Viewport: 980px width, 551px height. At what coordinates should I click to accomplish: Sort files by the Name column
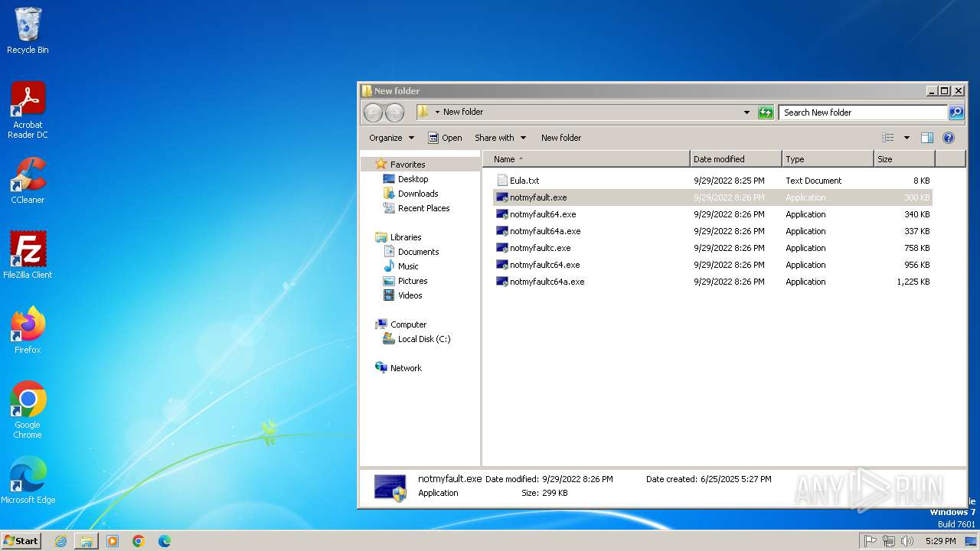pyautogui.click(x=586, y=159)
